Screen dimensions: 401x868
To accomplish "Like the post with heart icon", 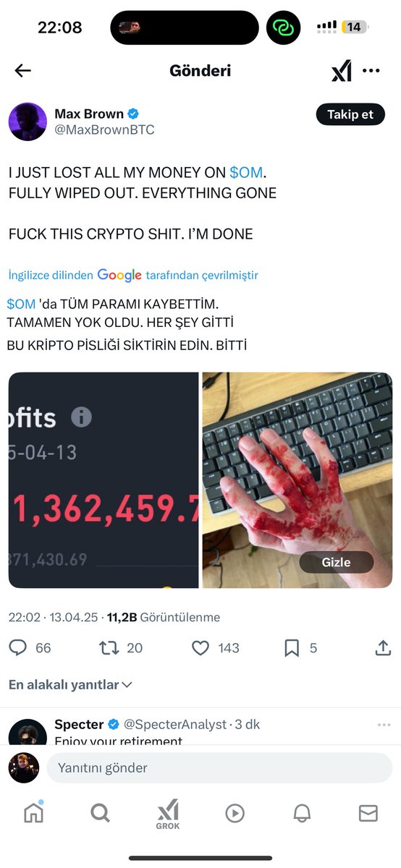I will pyautogui.click(x=200, y=648).
